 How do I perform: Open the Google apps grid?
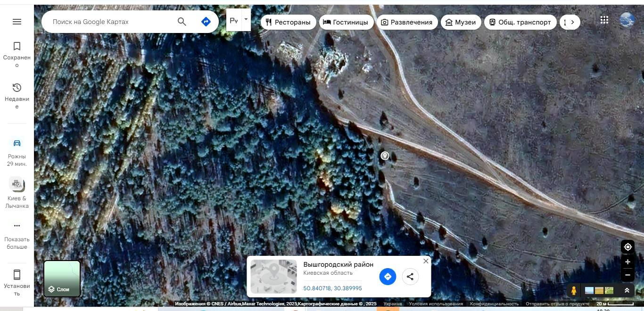click(x=604, y=20)
